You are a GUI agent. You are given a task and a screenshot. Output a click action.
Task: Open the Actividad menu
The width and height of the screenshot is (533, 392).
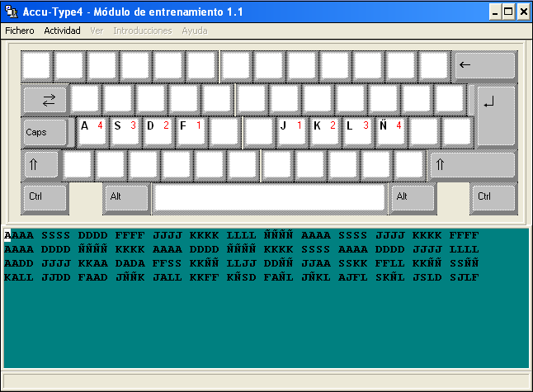coord(62,31)
